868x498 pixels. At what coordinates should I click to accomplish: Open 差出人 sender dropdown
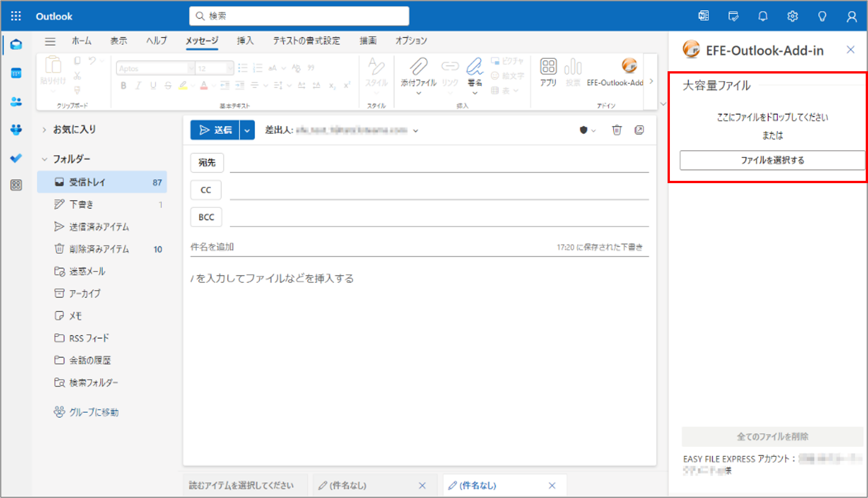(415, 131)
